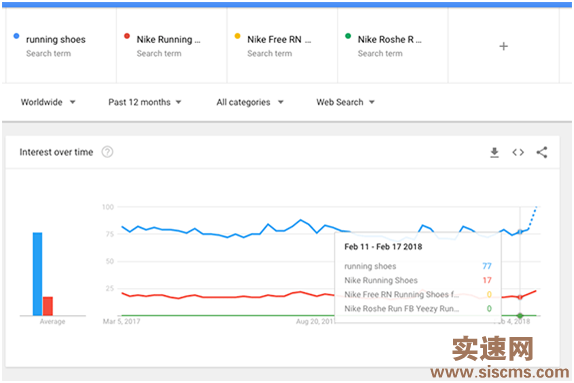
Task: Click the blue average bar
Action: (37, 274)
